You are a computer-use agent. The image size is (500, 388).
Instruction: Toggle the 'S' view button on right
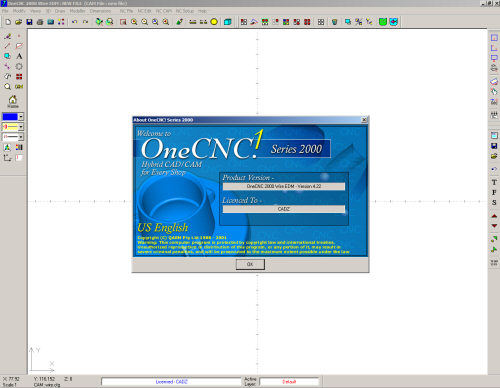click(x=494, y=202)
